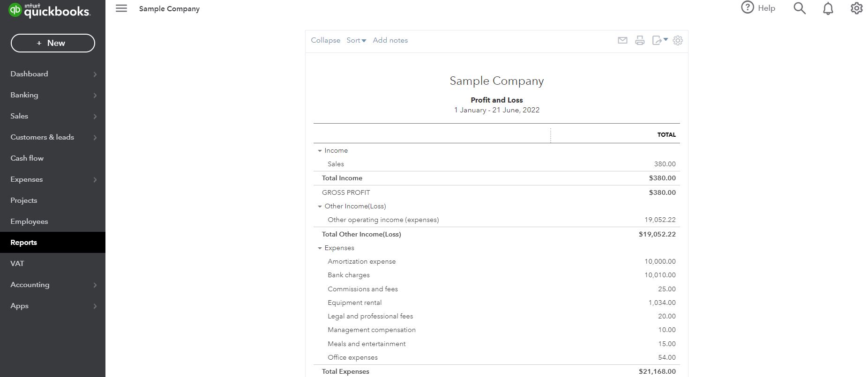Screen dimensions: 868x377
Task: Open the Sort dropdown
Action: click(x=356, y=40)
